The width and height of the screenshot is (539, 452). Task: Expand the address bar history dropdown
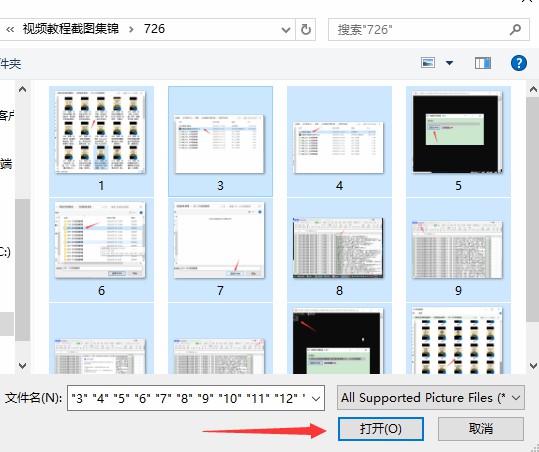tap(286, 30)
